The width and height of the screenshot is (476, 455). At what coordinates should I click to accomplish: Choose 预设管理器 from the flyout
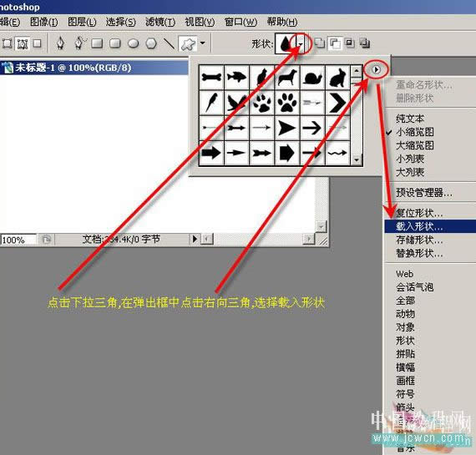click(x=423, y=193)
